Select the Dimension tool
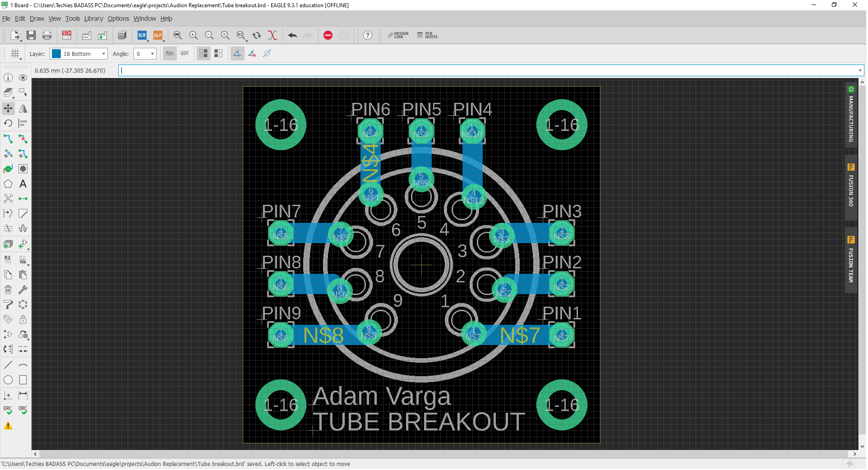Viewport: 868px width, 470px height. click(23, 395)
